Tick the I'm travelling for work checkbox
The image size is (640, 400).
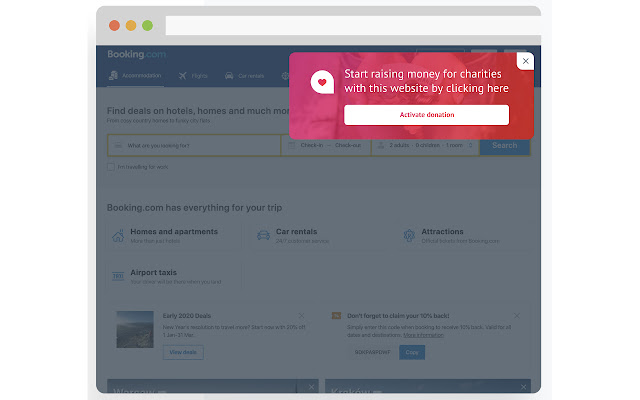click(111, 167)
